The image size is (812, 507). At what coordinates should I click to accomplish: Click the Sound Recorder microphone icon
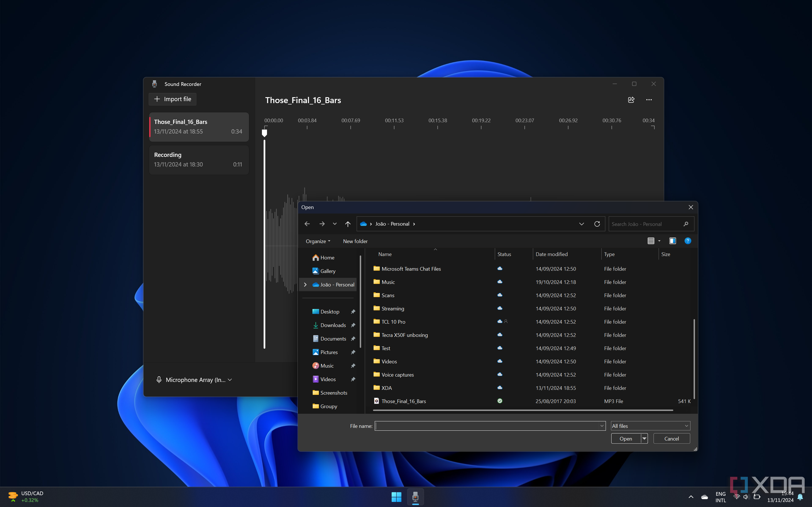pyautogui.click(x=154, y=84)
